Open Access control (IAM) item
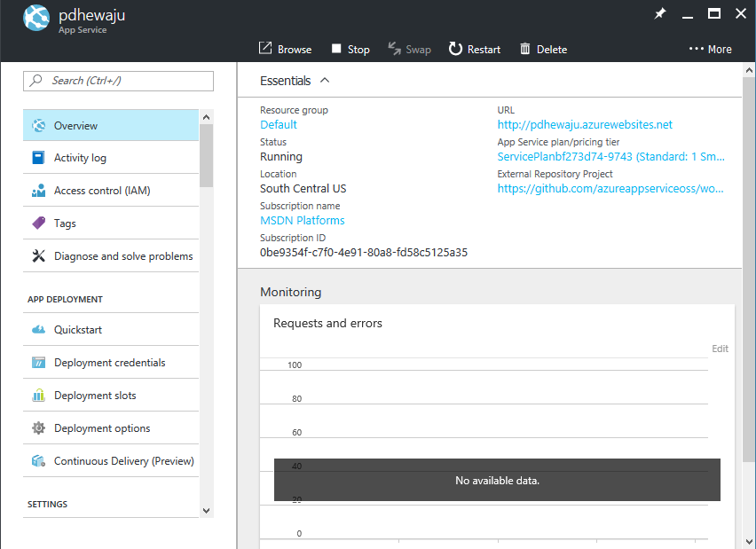 [x=111, y=191]
